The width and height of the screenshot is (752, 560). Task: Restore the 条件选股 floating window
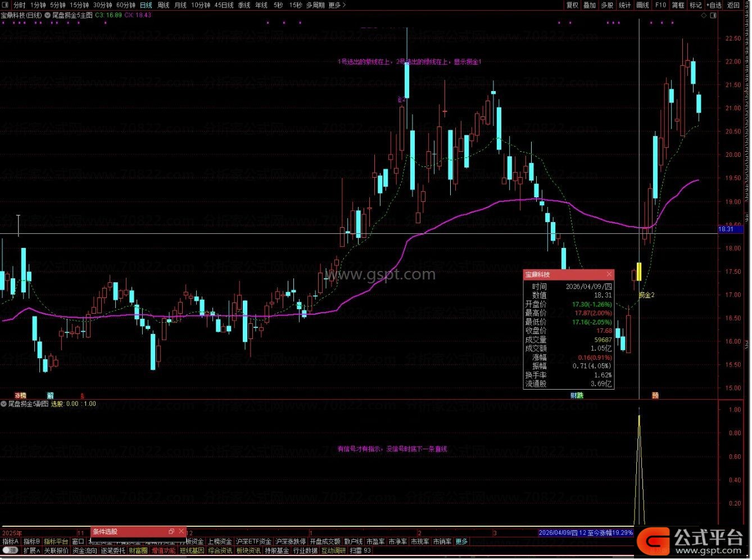click(x=171, y=531)
